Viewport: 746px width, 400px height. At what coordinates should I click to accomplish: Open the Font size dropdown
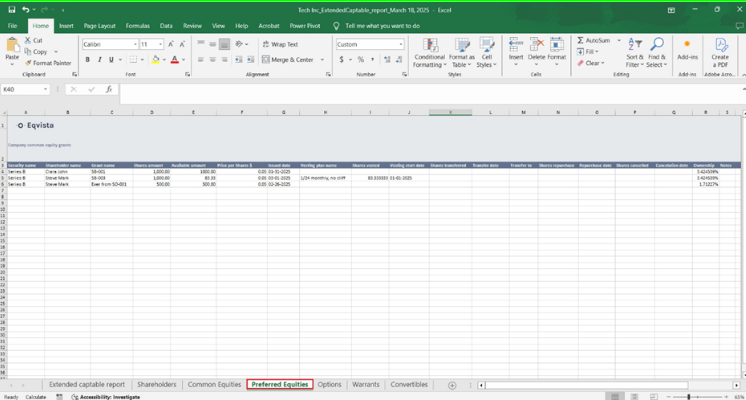tap(160, 44)
